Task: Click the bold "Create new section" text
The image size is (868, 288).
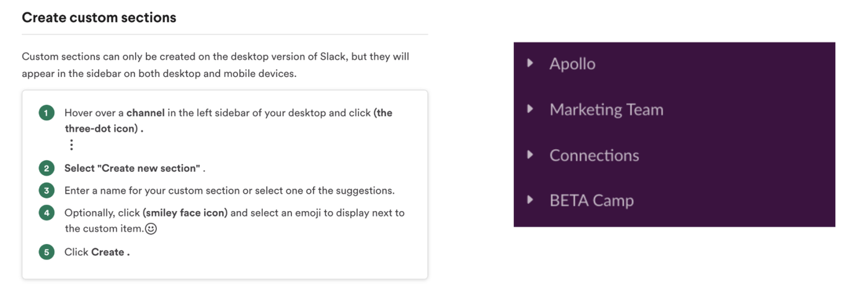Action: tap(133, 168)
